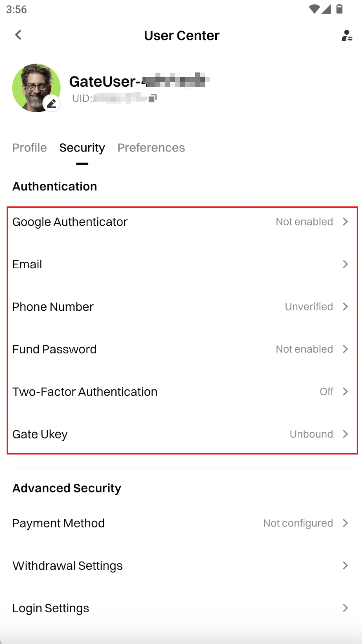The height and width of the screenshot is (644, 362).
Task: Tap the cellular signal icon
Action: pos(327,9)
